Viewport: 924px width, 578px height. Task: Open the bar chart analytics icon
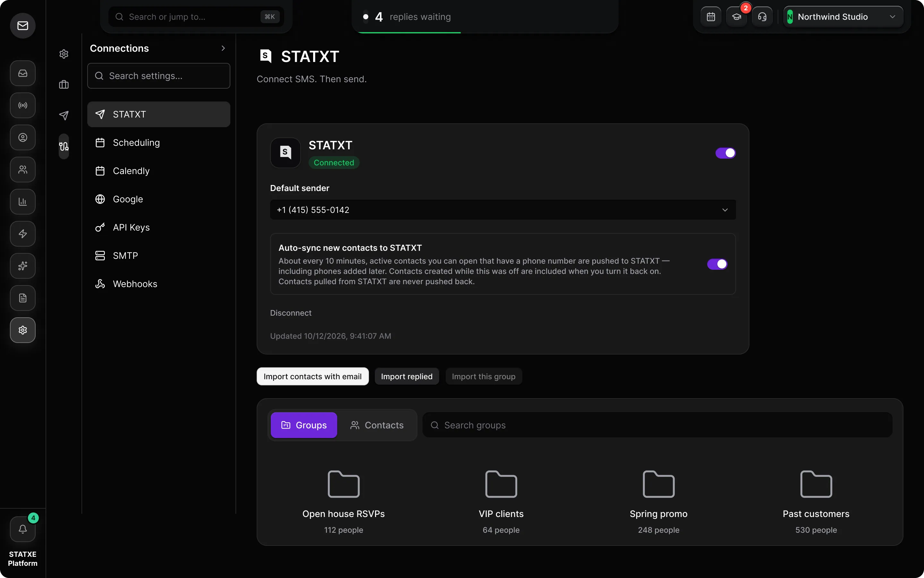[22, 201]
